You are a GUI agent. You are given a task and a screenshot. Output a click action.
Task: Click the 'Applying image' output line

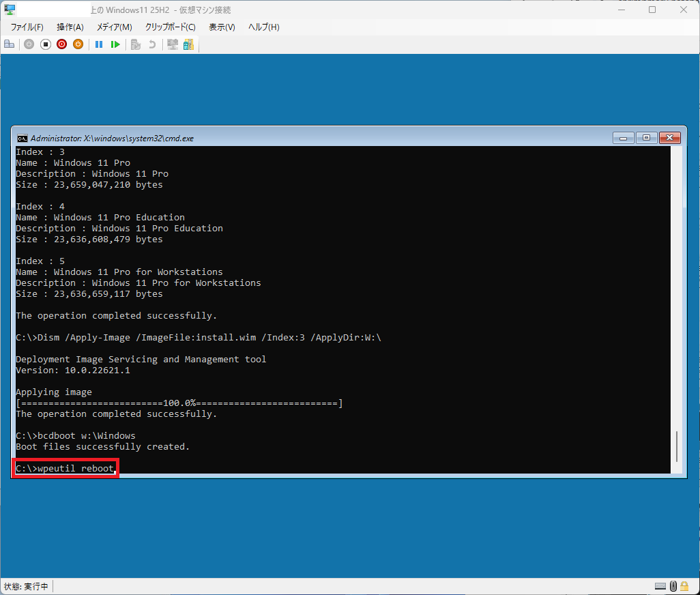pyautogui.click(x=54, y=392)
